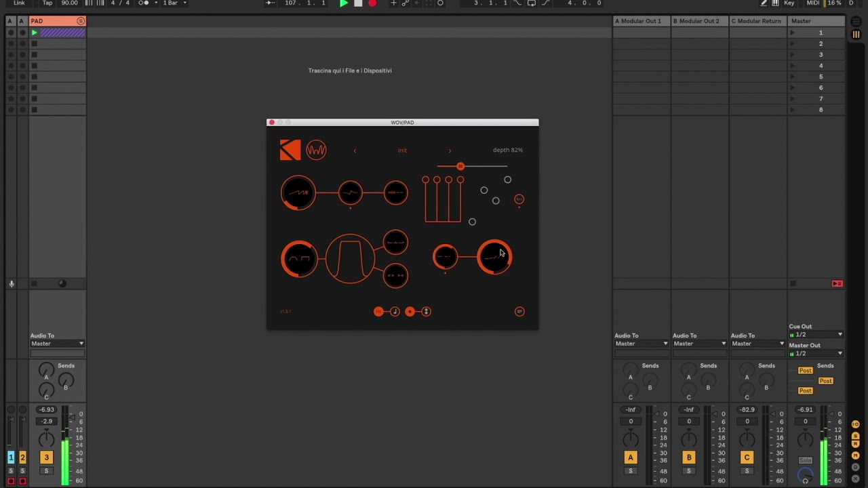Open the 1 Bar quantization dropdown
Viewport: 868px width, 488px height.
tap(174, 3)
